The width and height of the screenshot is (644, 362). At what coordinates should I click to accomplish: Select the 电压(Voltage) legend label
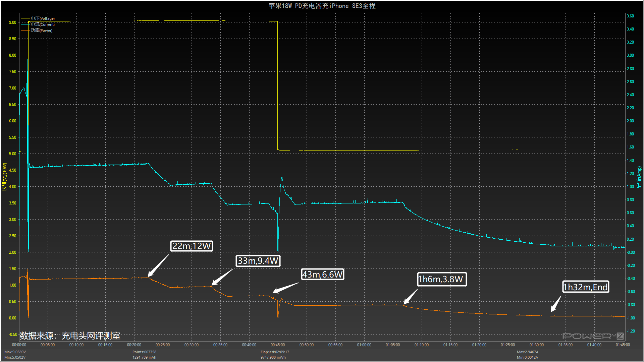(43, 18)
